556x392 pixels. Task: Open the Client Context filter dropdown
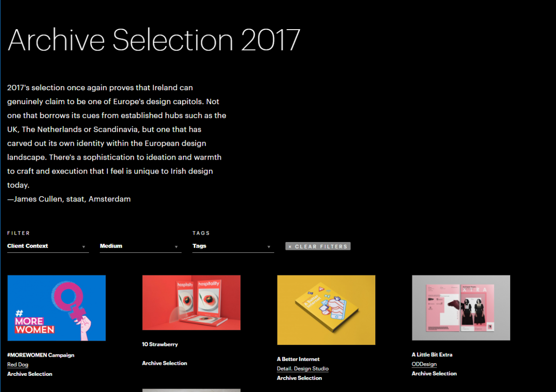tap(48, 246)
